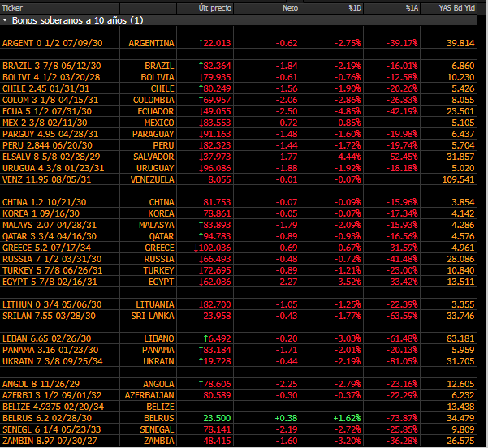The height and width of the screenshot is (448, 488).
Task: Select the VENZ 11.95 08/05/31 ticker
Action: click(x=46, y=179)
